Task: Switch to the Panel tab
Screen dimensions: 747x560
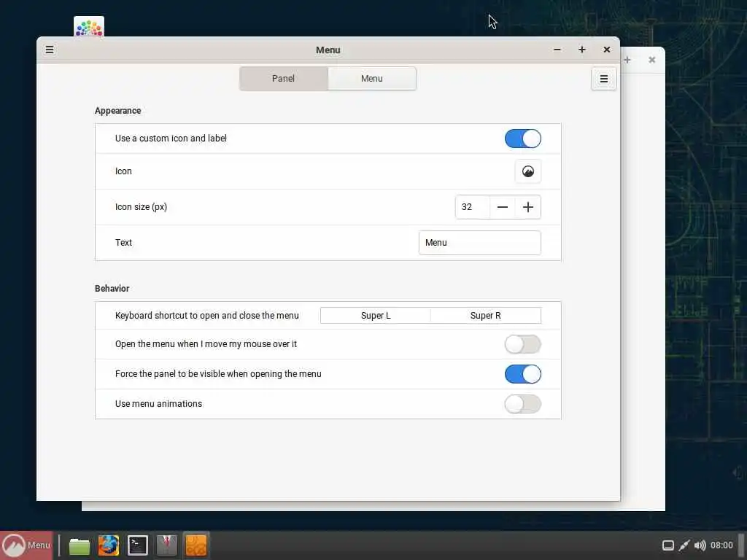Action: [284, 79]
